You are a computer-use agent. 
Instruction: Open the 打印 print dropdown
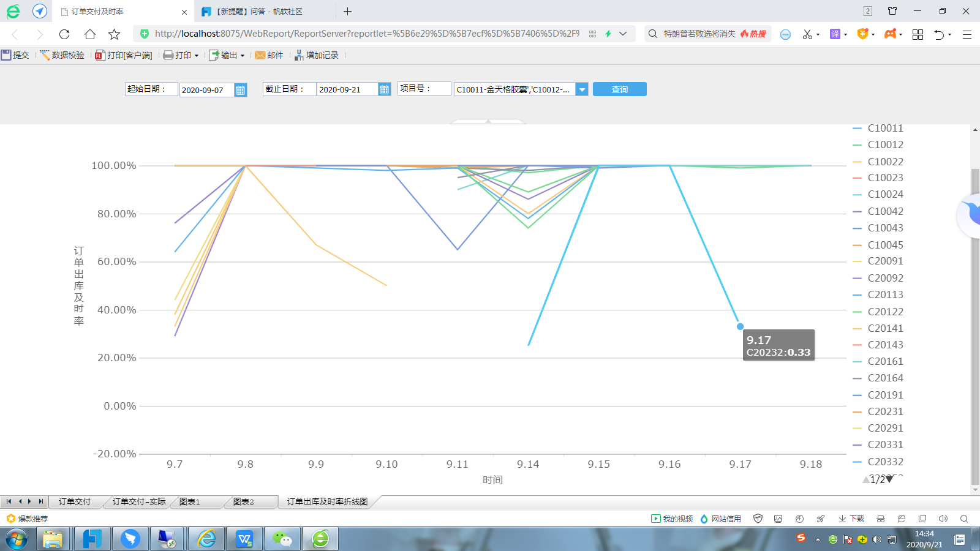pos(181,55)
